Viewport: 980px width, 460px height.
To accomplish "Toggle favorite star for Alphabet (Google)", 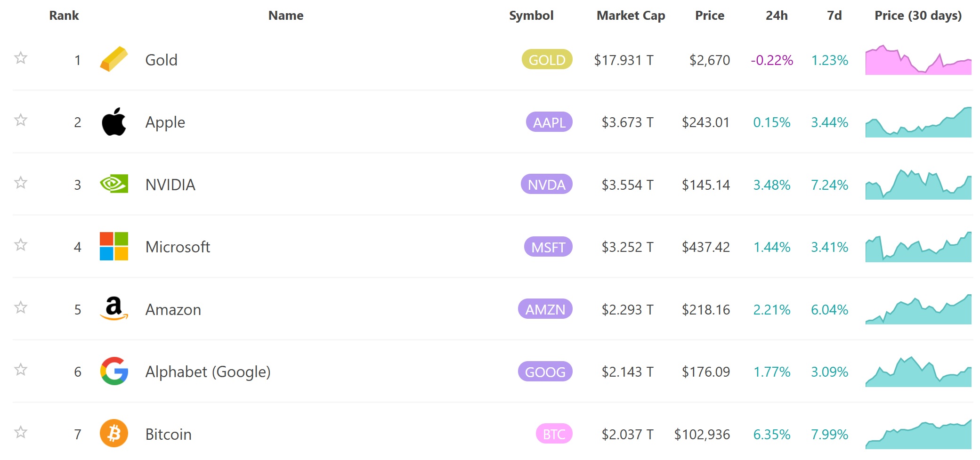I will (x=21, y=370).
